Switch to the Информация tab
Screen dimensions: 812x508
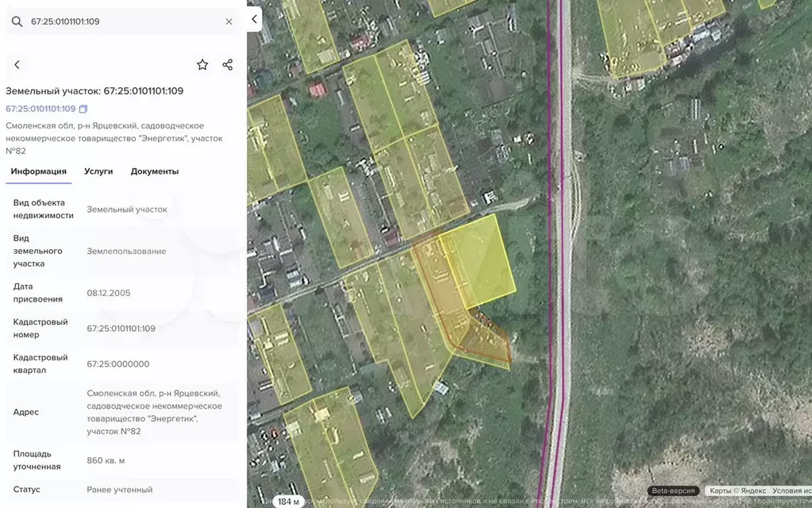pos(39,171)
